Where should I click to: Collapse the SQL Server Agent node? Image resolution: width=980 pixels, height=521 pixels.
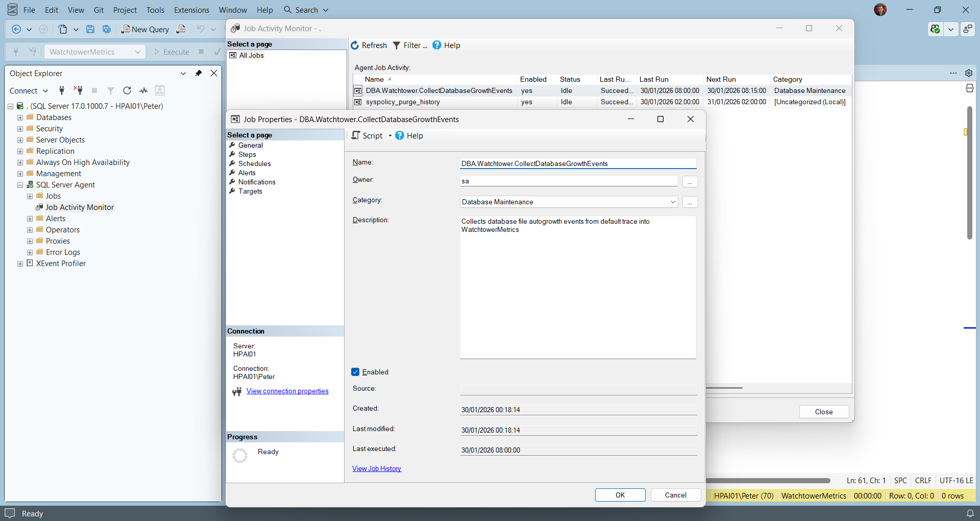[x=20, y=185]
